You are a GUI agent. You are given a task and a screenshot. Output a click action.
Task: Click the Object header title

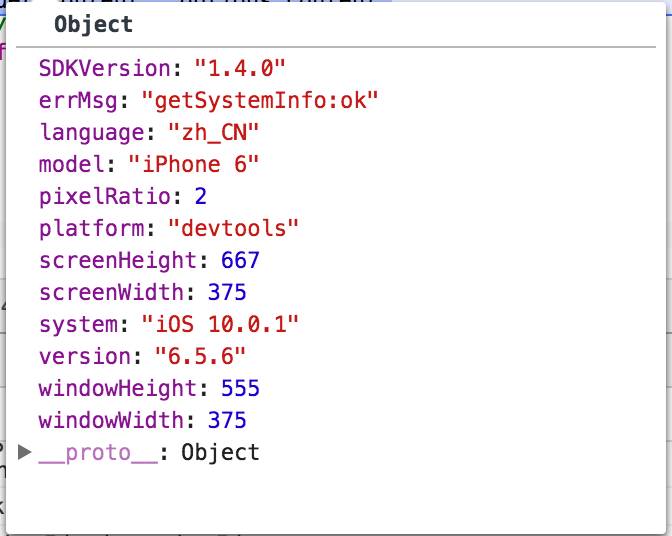click(x=93, y=24)
